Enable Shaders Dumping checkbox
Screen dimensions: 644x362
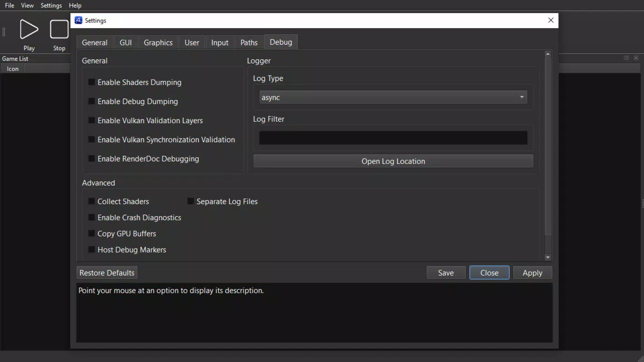(91, 82)
